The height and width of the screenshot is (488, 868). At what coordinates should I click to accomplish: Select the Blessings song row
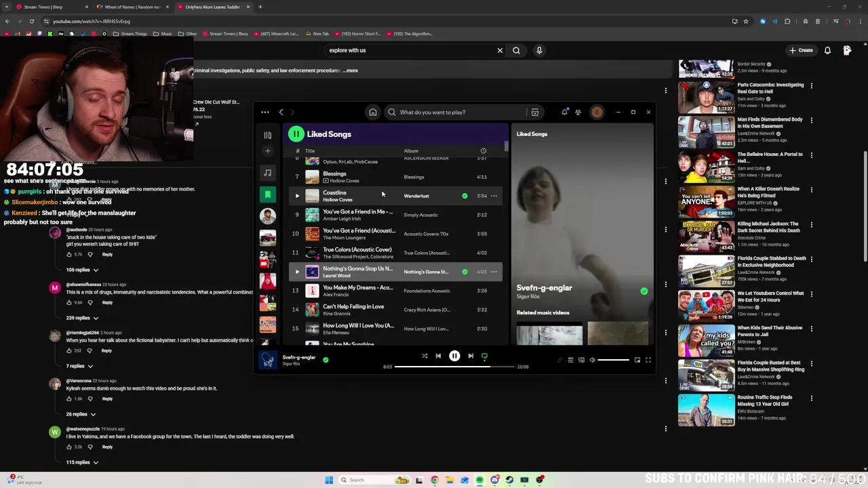pyautogui.click(x=396, y=177)
